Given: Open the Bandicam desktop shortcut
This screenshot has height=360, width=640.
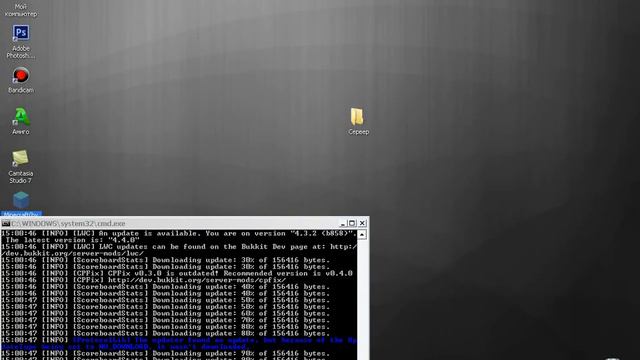Looking at the screenshot, I should (x=21, y=80).
